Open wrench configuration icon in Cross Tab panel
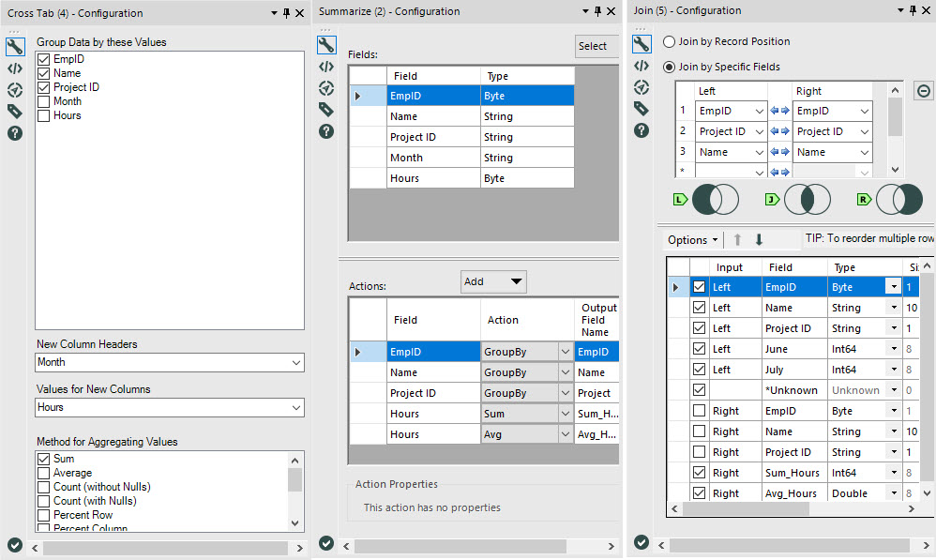 (14, 46)
